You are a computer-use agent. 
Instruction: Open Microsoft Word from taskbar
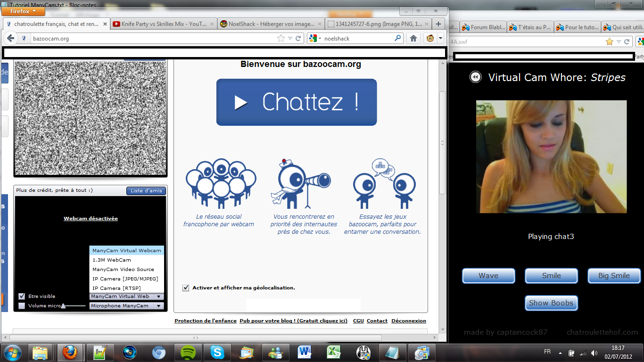[x=305, y=353]
